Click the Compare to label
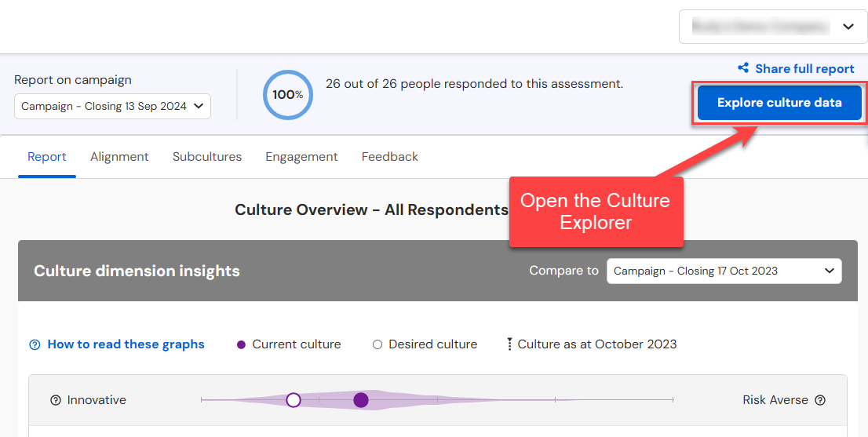The image size is (868, 437). click(x=563, y=271)
